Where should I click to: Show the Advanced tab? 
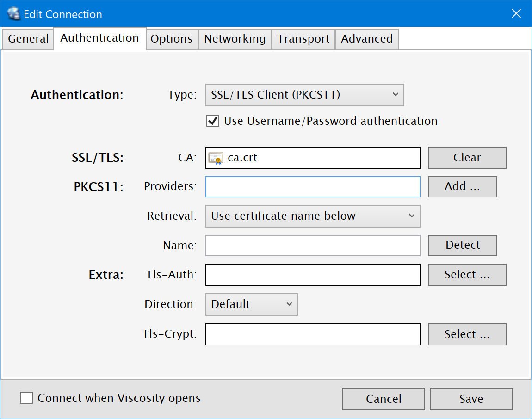pos(367,39)
